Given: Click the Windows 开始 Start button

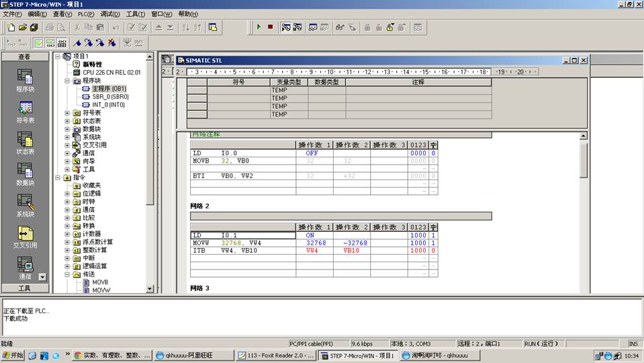Looking at the screenshot, I should (x=13, y=356).
